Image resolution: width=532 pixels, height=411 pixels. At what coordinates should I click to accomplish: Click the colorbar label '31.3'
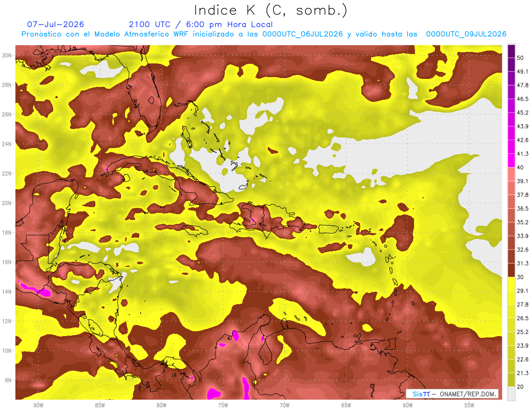click(522, 263)
